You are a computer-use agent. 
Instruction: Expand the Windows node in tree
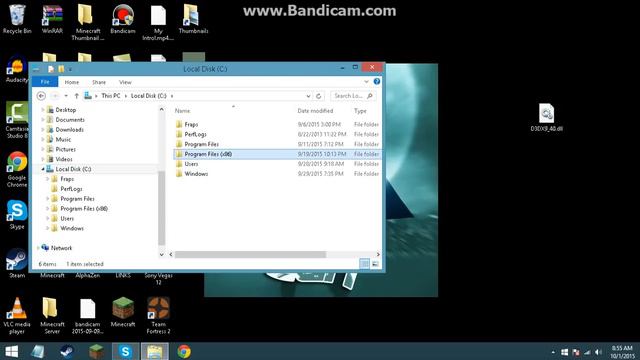(47, 228)
